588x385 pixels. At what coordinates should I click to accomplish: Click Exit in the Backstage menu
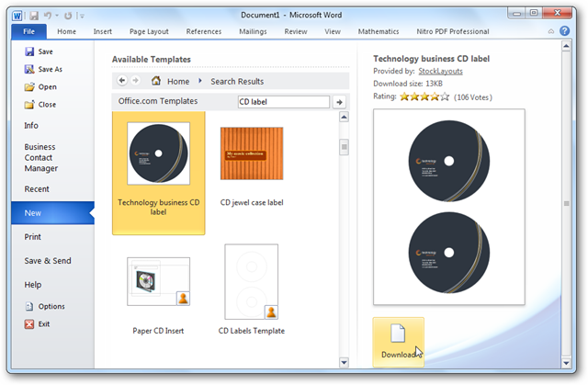(37, 323)
